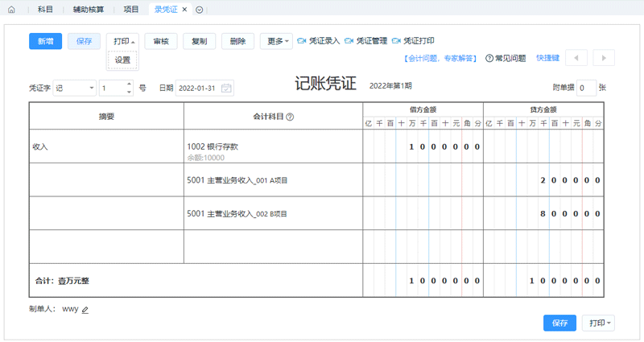The width and height of the screenshot is (644, 342).
Task: Click the 贷方金额 column header
Action: pos(543,109)
